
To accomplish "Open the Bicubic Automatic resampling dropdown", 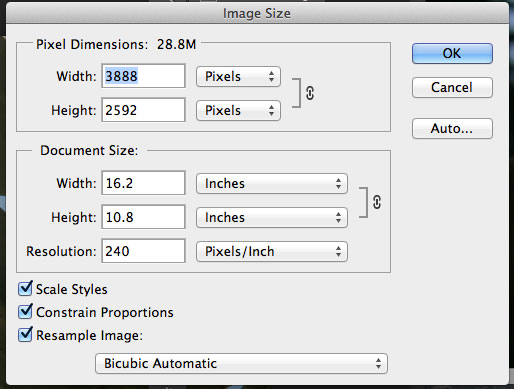I will tap(241, 364).
